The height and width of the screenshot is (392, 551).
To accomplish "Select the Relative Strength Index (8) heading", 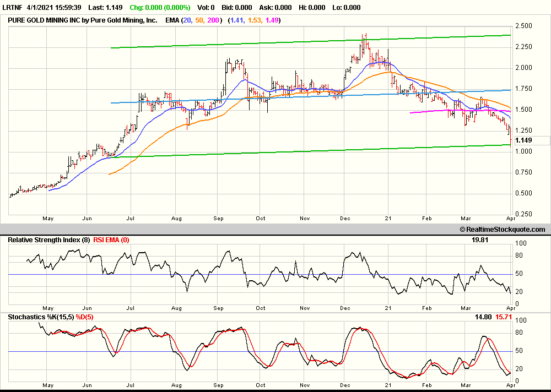I will (x=45, y=239).
